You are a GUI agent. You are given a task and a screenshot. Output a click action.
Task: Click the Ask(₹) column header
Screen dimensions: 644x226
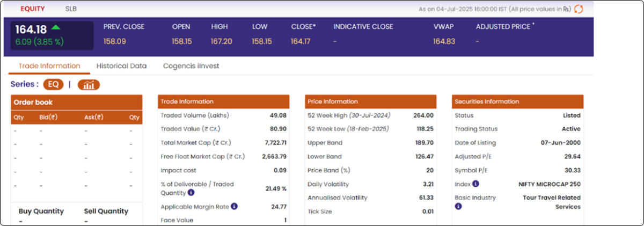(94, 118)
